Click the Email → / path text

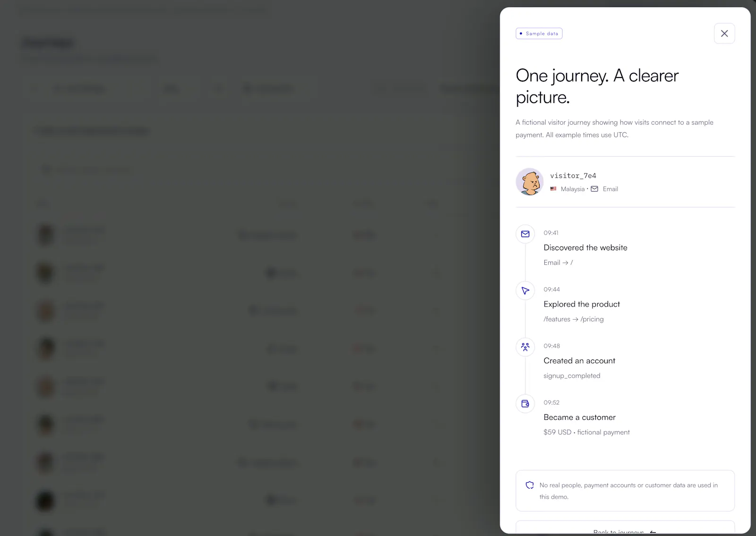[558, 263]
